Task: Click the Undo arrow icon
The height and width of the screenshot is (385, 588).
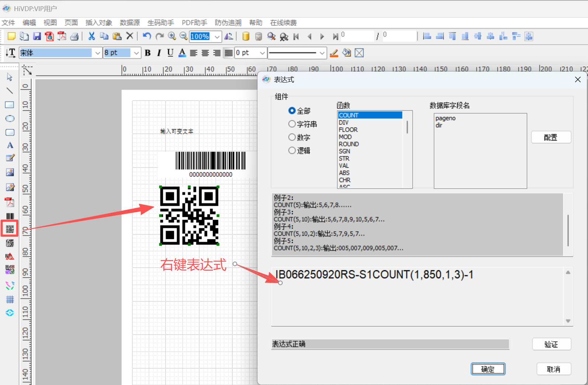Action: pyautogui.click(x=147, y=36)
